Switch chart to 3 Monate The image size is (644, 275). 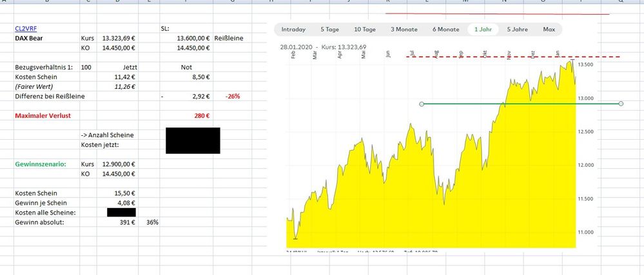(404, 29)
